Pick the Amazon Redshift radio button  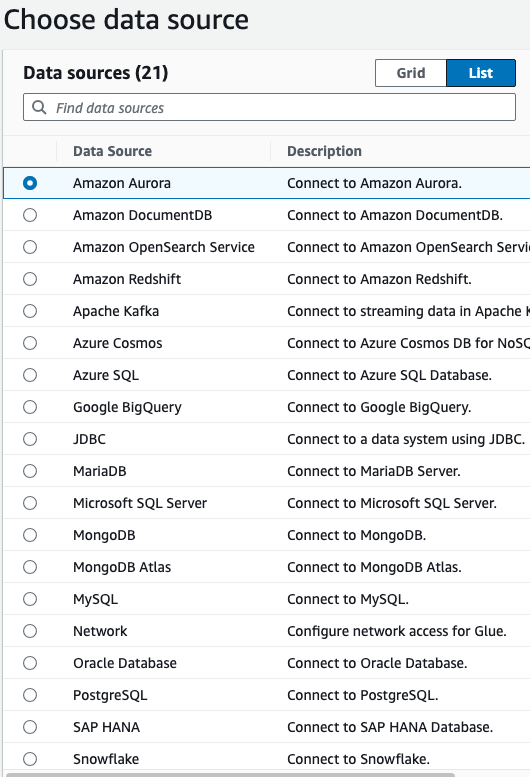[x=30, y=279]
